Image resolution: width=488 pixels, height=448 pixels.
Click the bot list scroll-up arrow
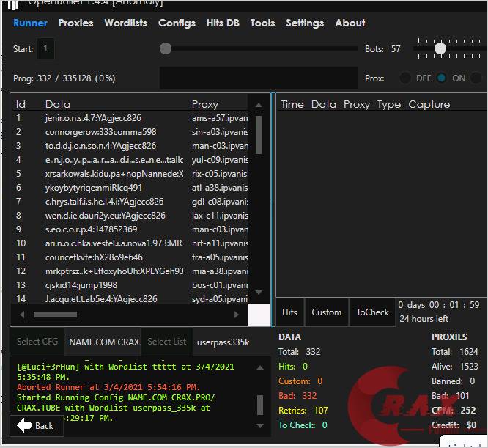259,106
